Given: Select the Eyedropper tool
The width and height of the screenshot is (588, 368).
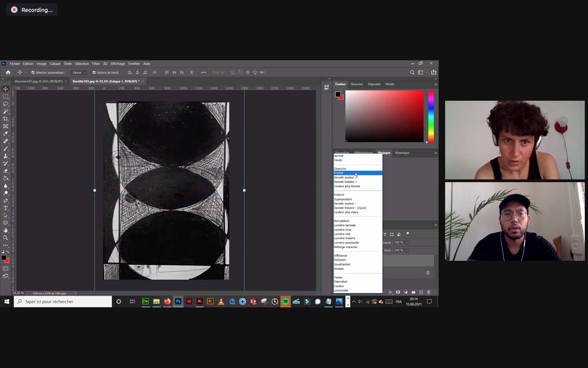Looking at the screenshot, I should point(5,134).
